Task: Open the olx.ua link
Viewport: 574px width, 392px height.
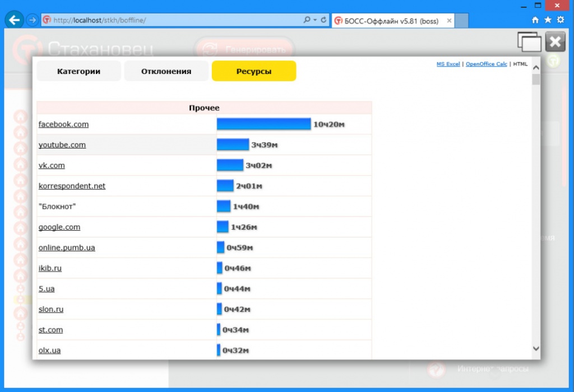Action: [49, 350]
